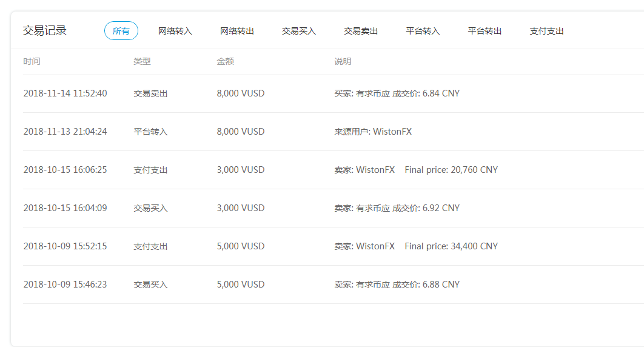Filter records by 交易买入 tab
This screenshot has height=347, width=644.
tap(298, 31)
